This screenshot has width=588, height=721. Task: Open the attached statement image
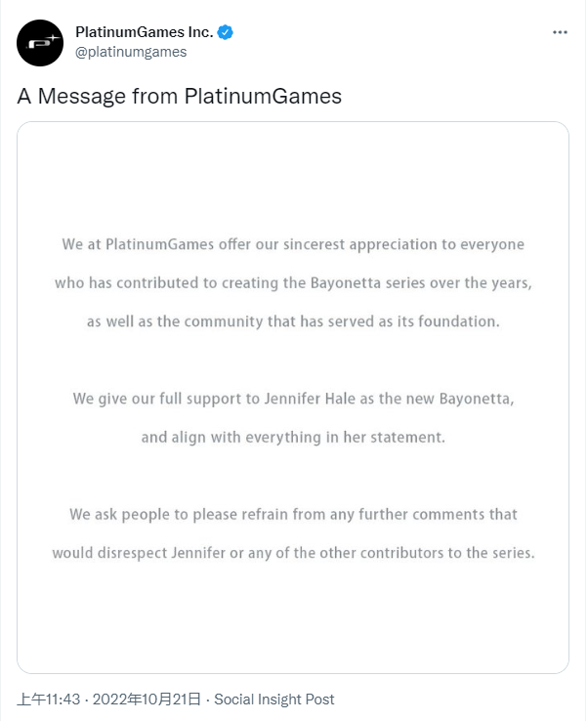(x=293, y=398)
